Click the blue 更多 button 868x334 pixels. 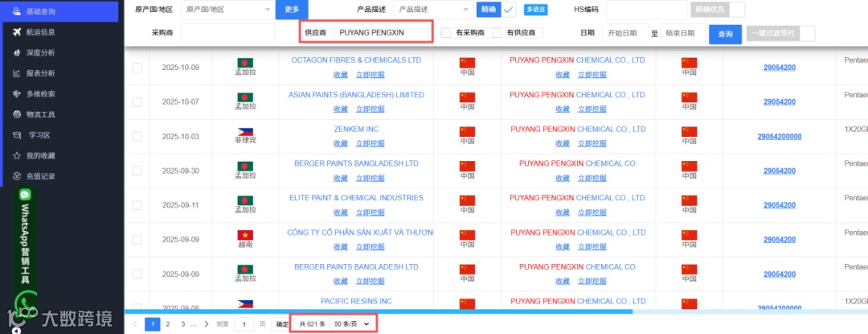coord(292,10)
